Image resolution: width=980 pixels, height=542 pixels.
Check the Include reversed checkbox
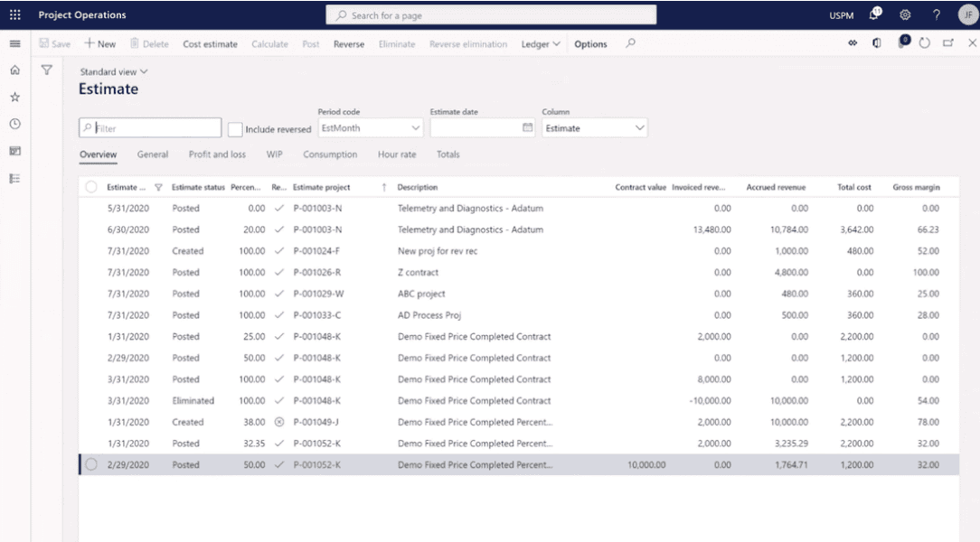(235, 129)
